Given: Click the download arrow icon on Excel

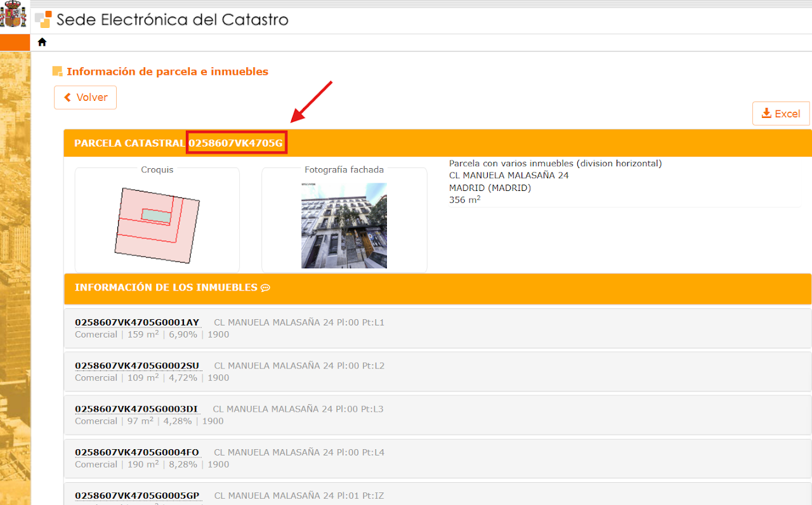Looking at the screenshot, I should coord(766,114).
